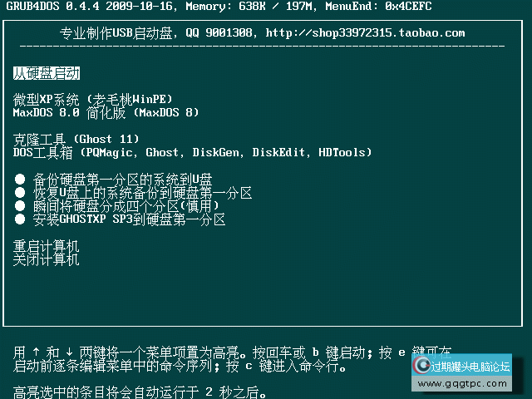Viewport: 532px width, 399px height.
Task: Click the Memory: 638K / 197M text
Action: [249, 6]
